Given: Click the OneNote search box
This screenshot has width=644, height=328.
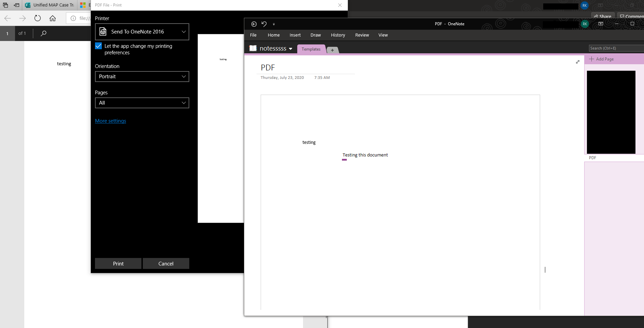Looking at the screenshot, I should coord(616,48).
